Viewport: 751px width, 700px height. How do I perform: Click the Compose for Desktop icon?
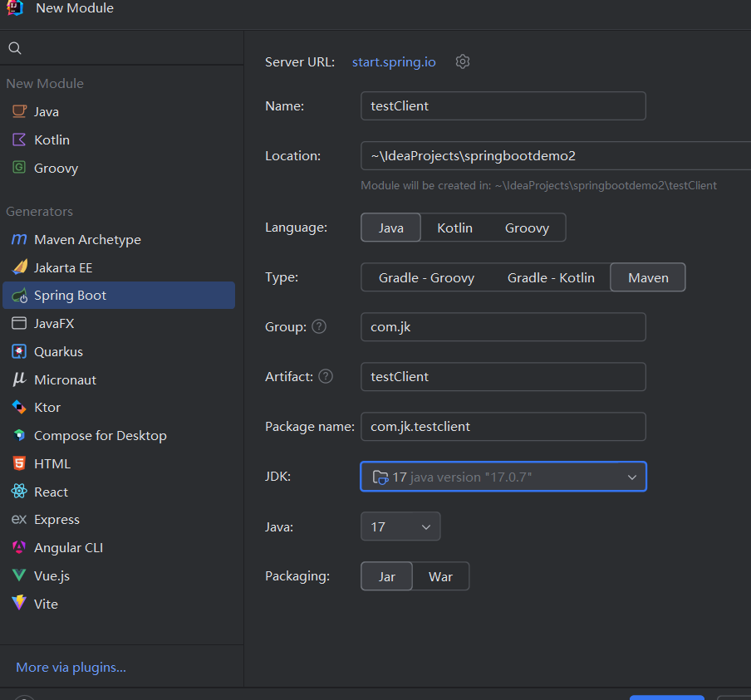click(x=19, y=435)
